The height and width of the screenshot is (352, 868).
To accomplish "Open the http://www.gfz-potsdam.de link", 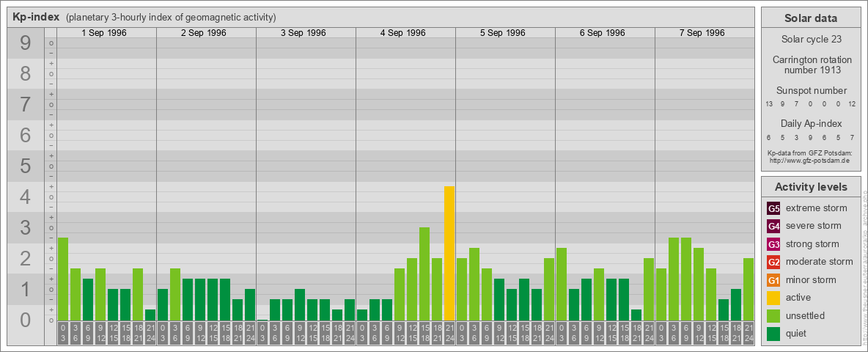I will (809, 161).
